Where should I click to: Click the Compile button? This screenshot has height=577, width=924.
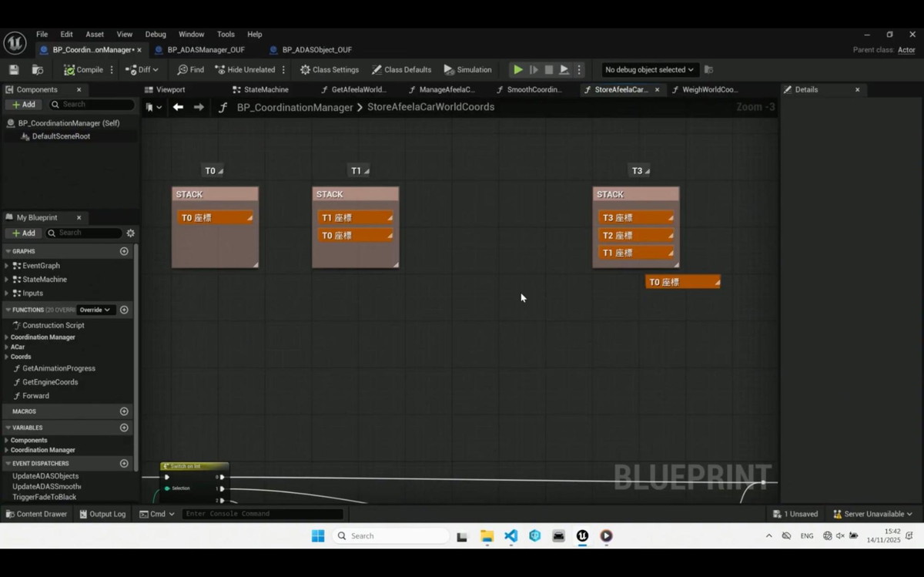(x=83, y=69)
